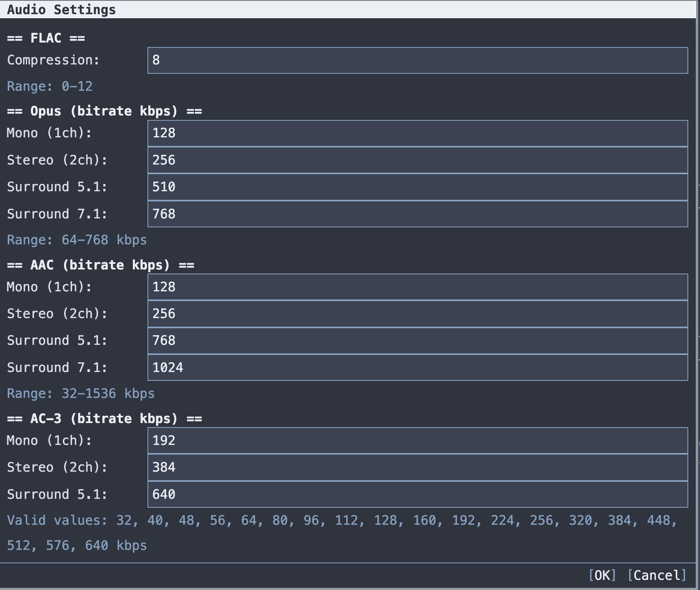The height and width of the screenshot is (590, 700).
Task: Focus the AC-3 Stereo (2ch) field showing 384
Action: (x=418, y=467)
